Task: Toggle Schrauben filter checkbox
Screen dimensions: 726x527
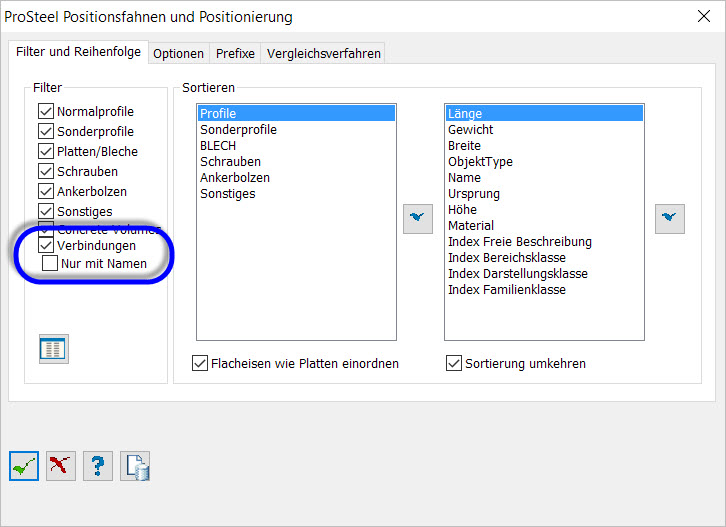Action: tap(46, 171)
